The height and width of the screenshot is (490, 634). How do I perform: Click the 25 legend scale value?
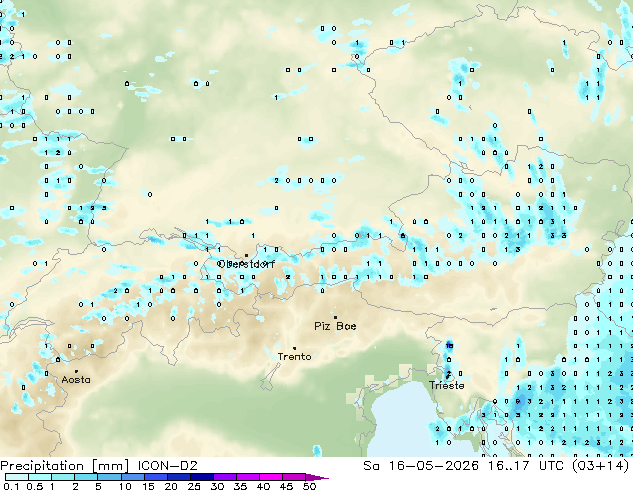click(x=194, y=486)
